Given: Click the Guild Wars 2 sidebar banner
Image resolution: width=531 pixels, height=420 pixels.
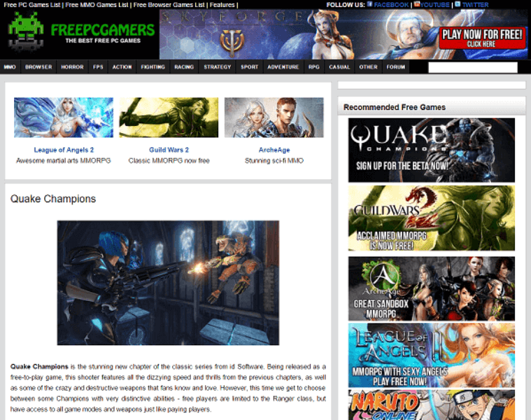Looking at the screenshot, I should point(432,218).
